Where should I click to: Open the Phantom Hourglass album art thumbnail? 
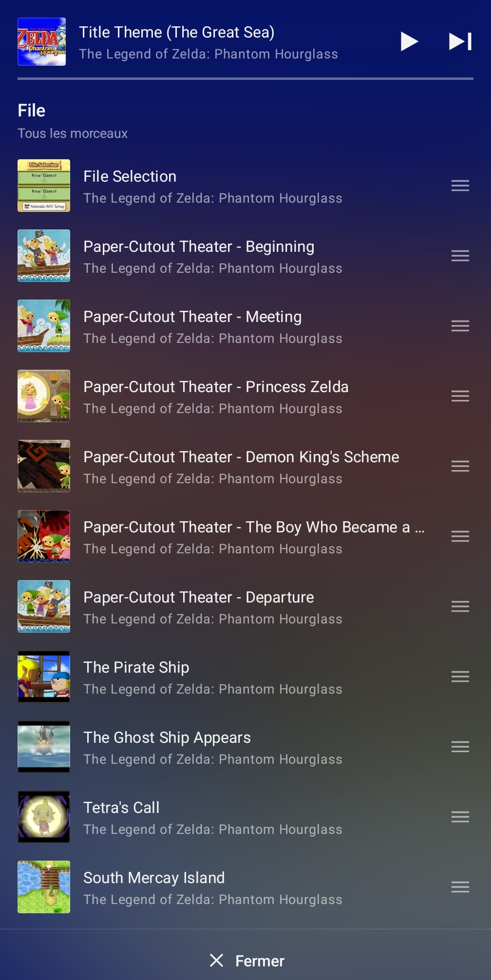[42, 41]
